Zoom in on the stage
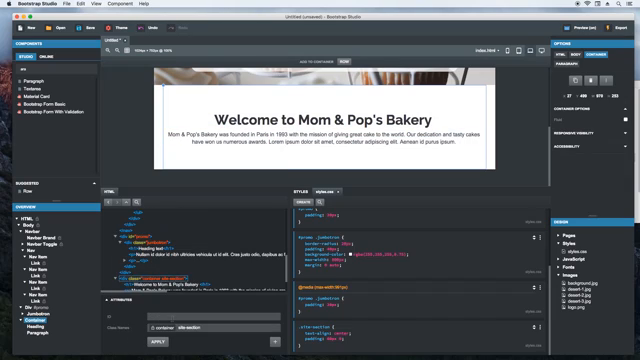This screenshot has width=640, height=360. click(108, 51)
